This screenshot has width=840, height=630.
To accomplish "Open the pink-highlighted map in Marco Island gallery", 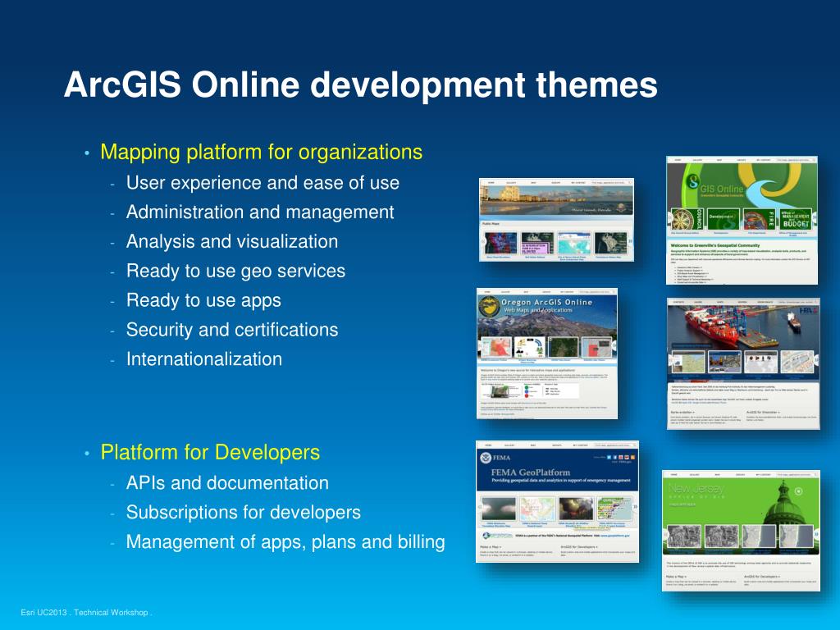I will pos(537,243).
